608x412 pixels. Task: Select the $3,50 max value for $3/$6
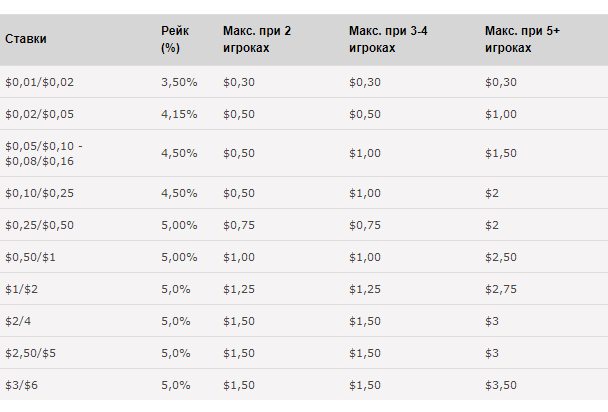[x=501, y=385]
